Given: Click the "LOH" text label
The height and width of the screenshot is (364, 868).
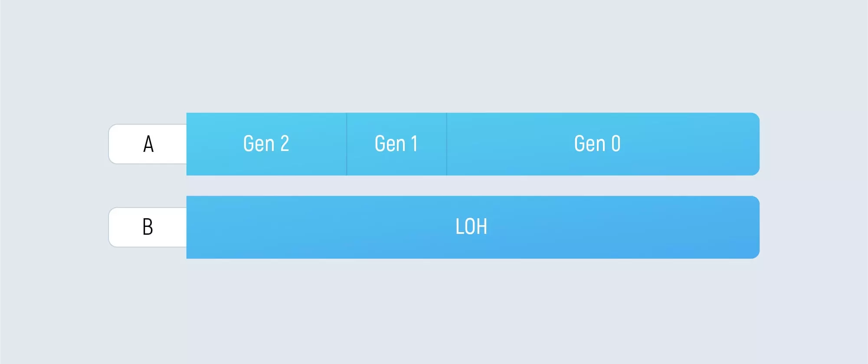Looking at the screenshot, I should coord(472,226).
